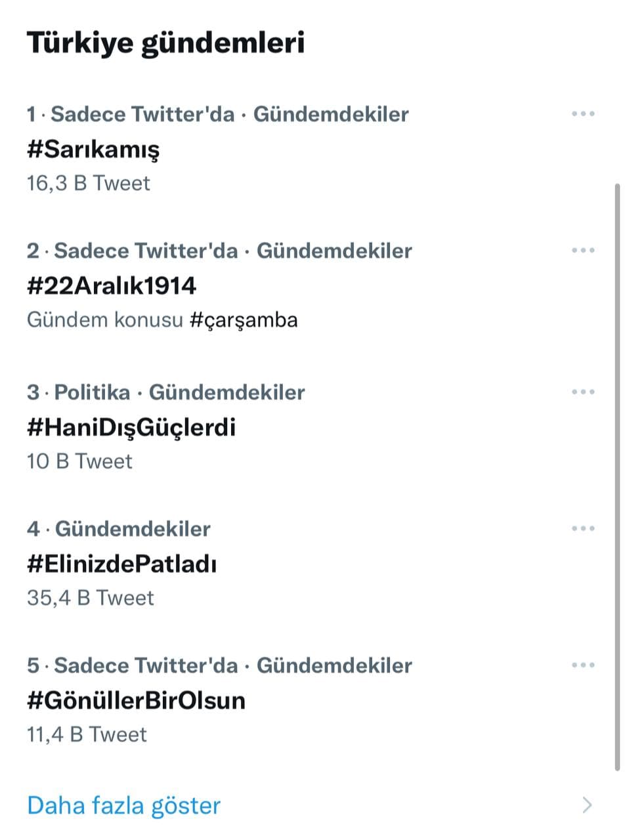This screenshot has width=625, height=840.
Task: Click the Türkiye gündemleri heading
Action: (x=165, y=44)
